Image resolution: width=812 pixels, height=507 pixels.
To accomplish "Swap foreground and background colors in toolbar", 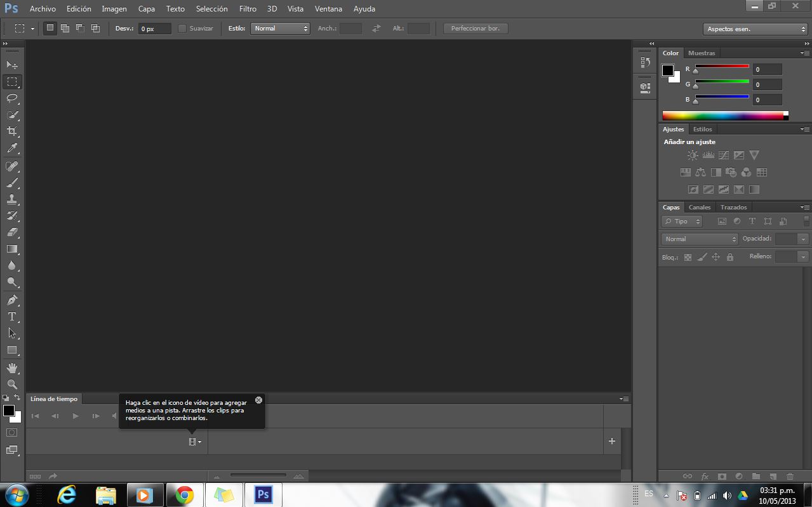I will [17, 398].
